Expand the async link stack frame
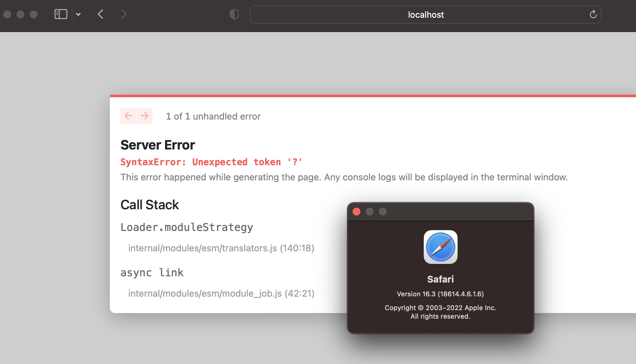Viewport: 636px width, 364px height. pos(152,272)
